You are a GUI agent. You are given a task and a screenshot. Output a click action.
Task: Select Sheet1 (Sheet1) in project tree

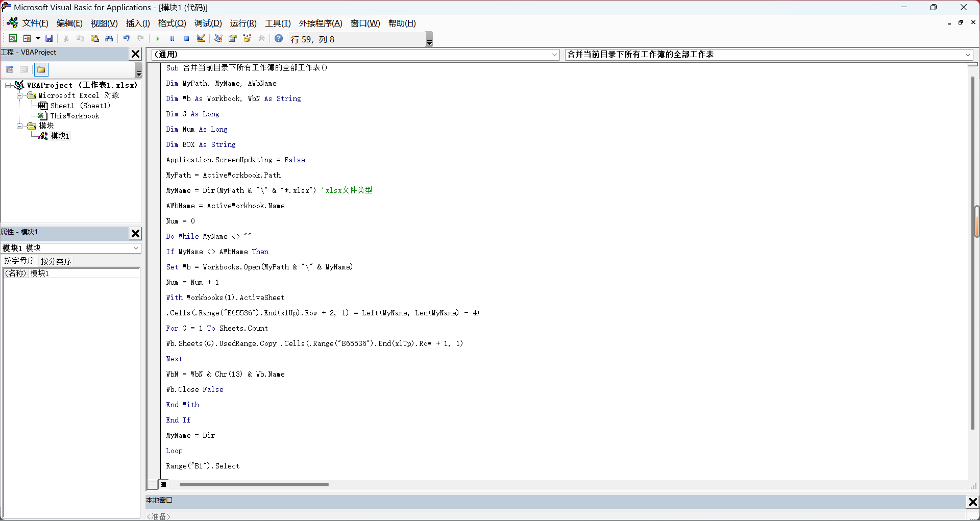(x=80, y=106)
